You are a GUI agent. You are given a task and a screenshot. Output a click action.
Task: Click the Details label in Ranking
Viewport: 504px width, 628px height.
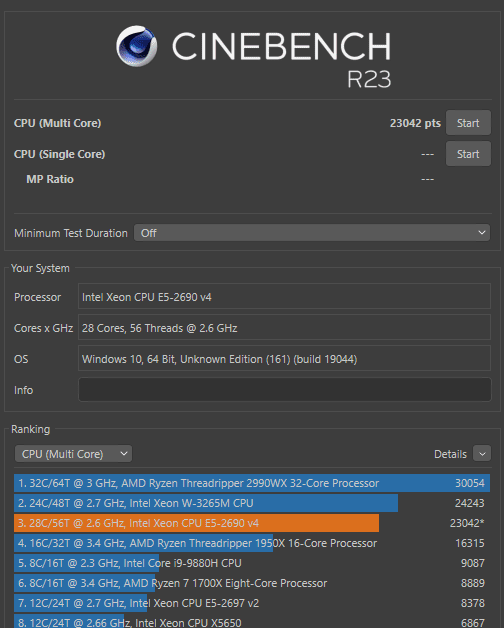coord(450,454)
